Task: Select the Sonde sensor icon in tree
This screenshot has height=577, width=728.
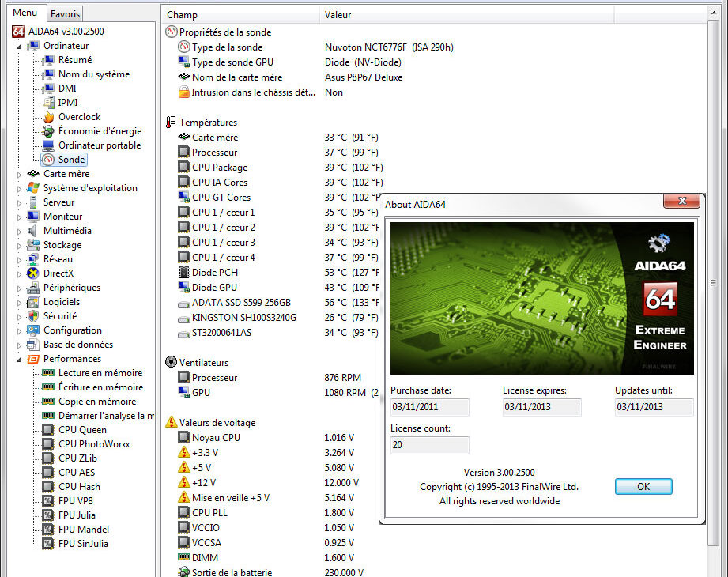Action: (49, 160)
